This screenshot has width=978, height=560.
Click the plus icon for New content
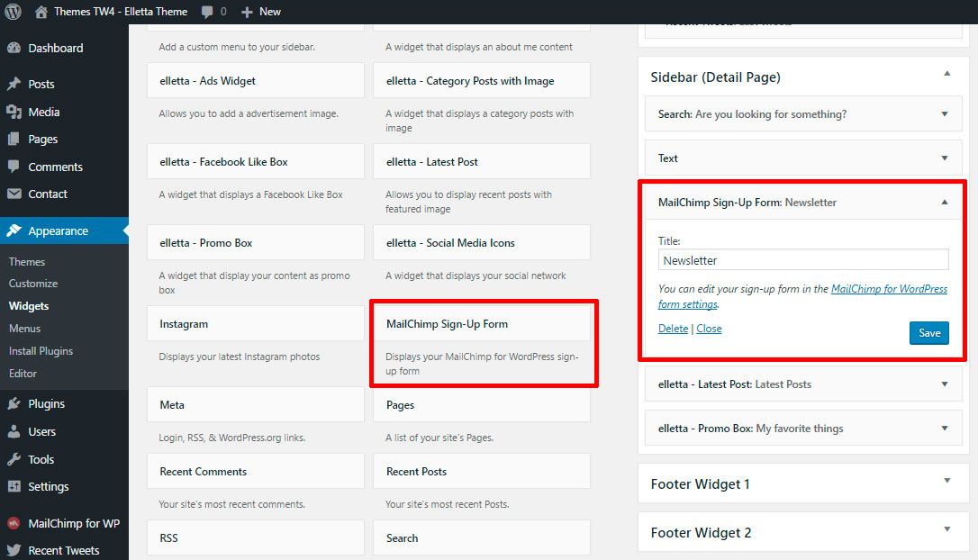(247, 12)
